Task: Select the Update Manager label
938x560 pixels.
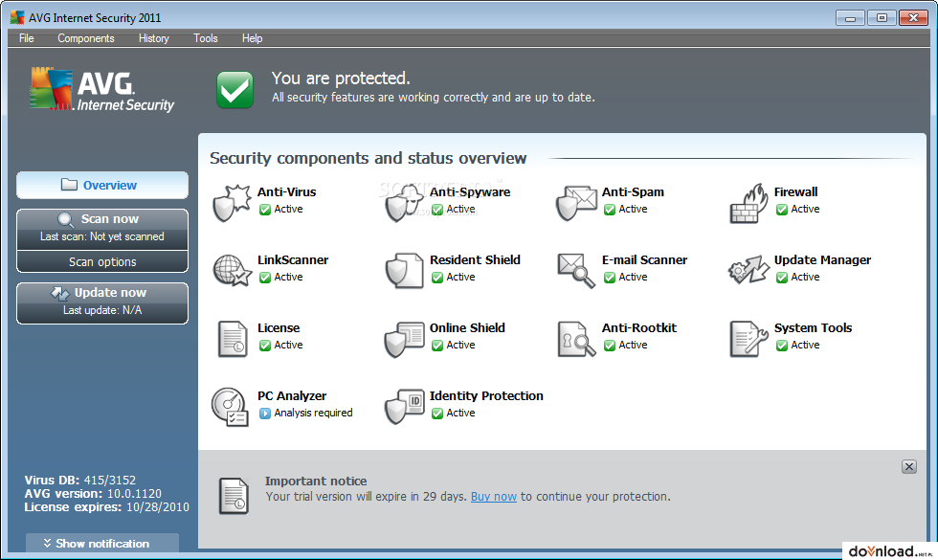Action: point(822,260)
